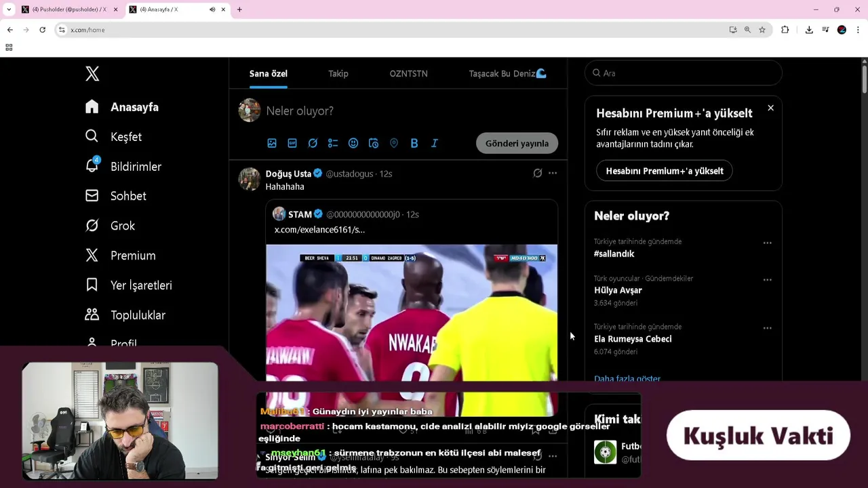
Task: Toggle italic text in composer
Action: 435,143
